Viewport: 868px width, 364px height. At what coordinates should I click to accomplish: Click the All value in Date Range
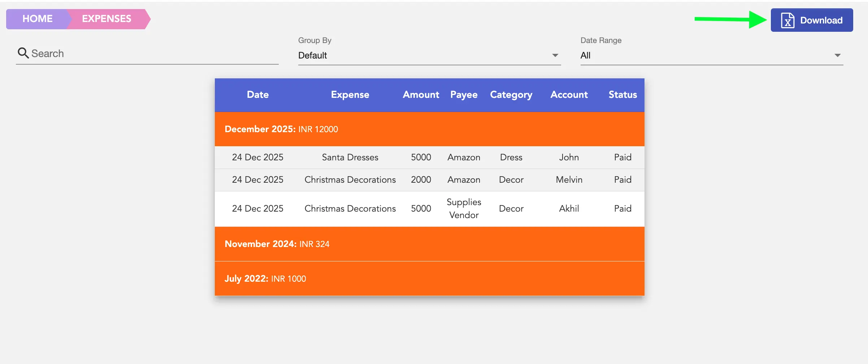585,55
